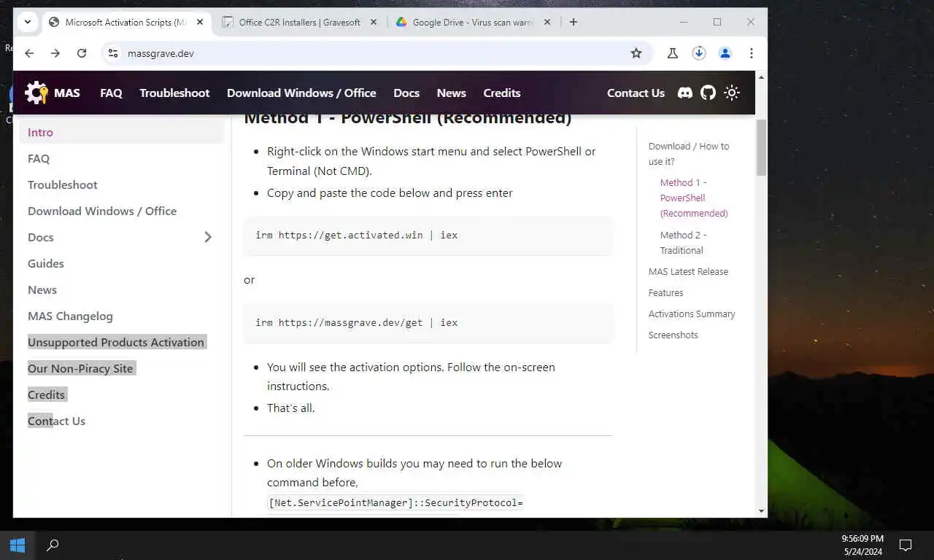This screenshot has width=934, height=560.
Task: Open Credits in left sidebar
Action: tap(46, 394)
